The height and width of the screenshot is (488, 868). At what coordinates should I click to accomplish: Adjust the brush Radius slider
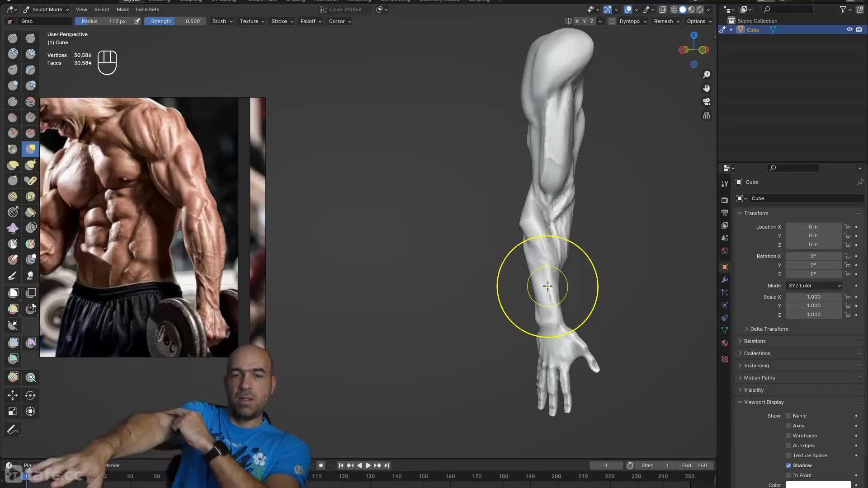click(104, 21)
